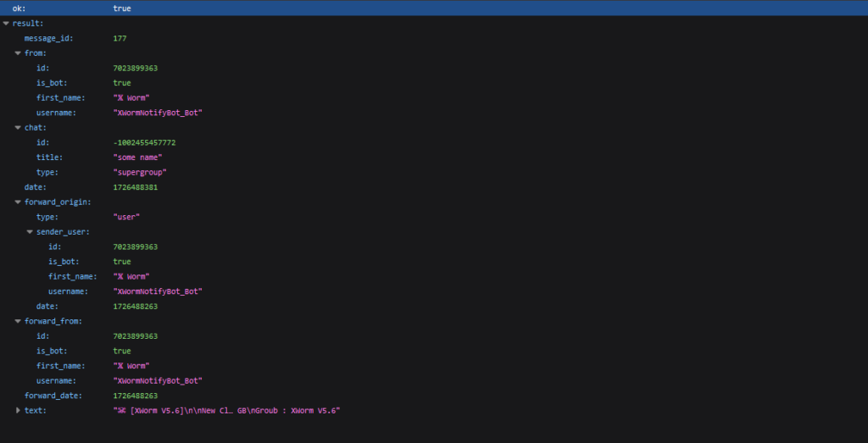The width and height of the screenshot is (868, 443).
Task: Click the first_name key under forward_from
Action: pyautogui.click(x=61, y=366)
